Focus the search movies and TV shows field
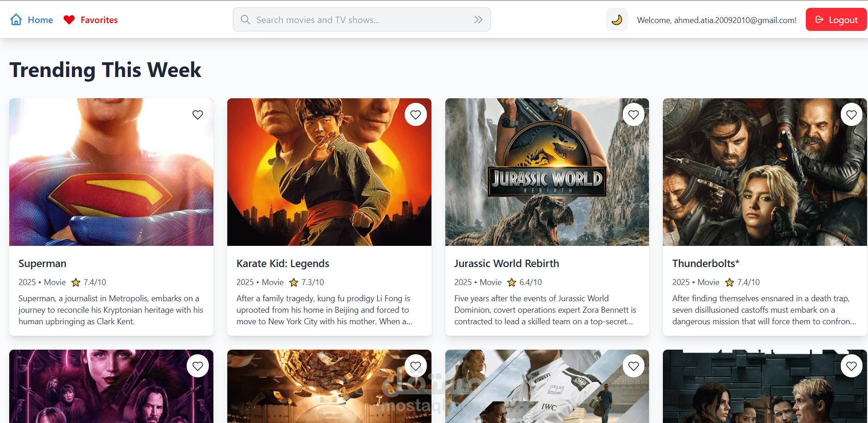 (362, 20)
